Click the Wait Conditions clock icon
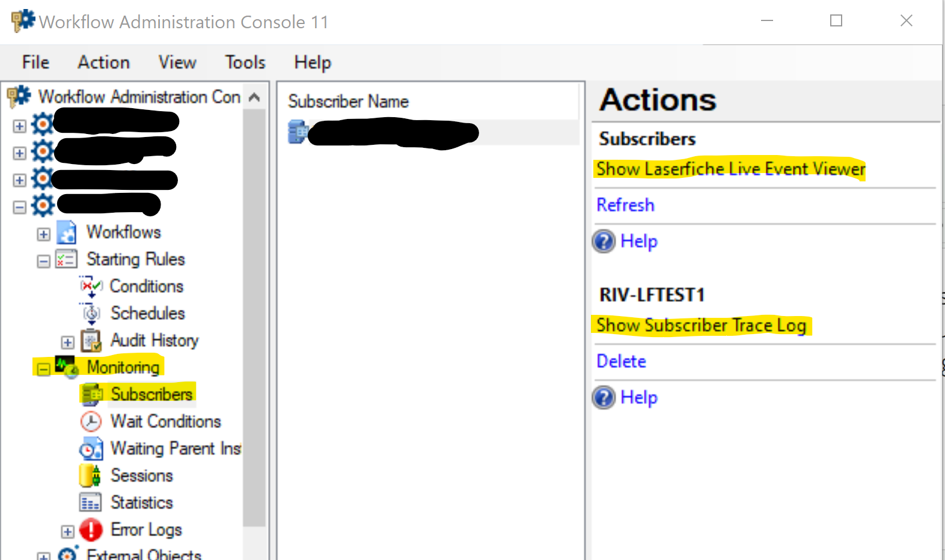The height and width of the screenshot is (560, 945). 91,421
